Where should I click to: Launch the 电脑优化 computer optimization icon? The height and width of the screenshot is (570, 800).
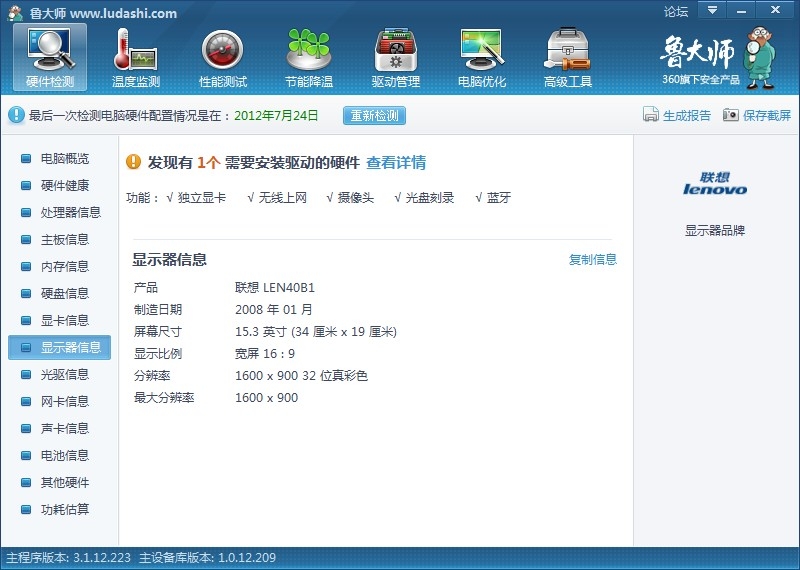(x=481, y=56)
